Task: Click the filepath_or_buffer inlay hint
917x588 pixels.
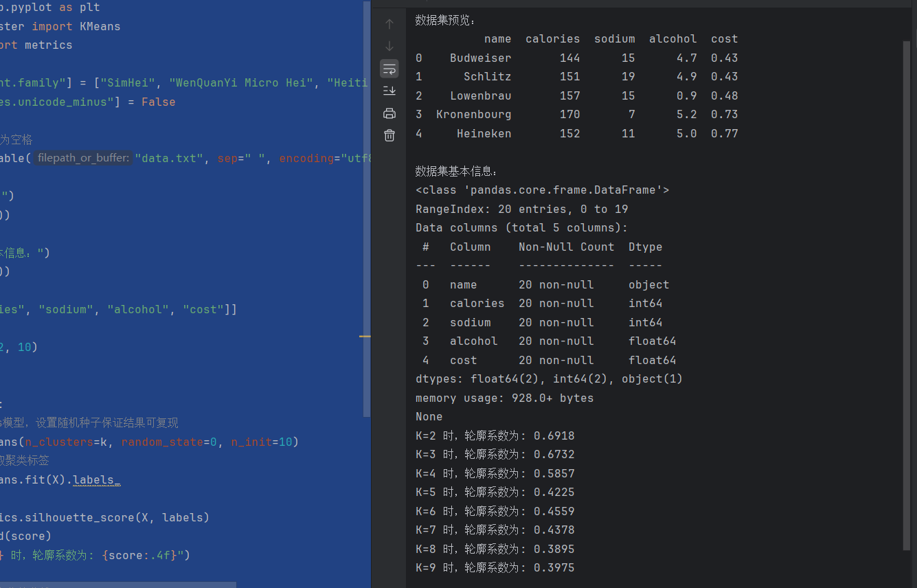Action: (83, 158)
